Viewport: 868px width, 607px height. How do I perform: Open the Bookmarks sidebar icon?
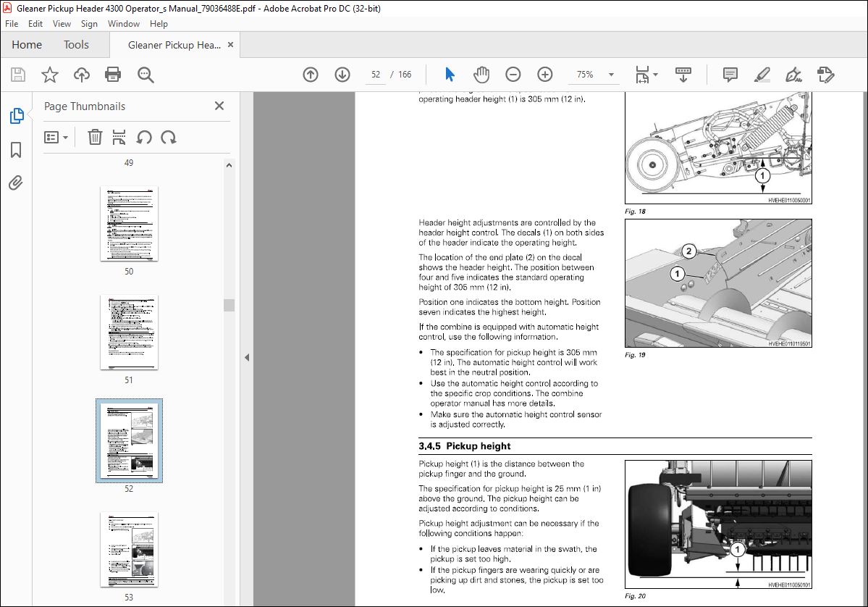[16, 149]
